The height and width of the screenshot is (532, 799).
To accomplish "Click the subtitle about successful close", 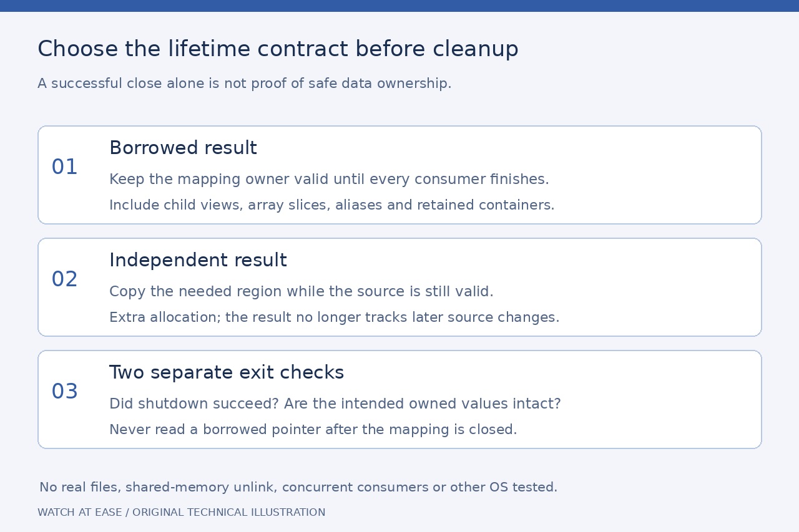I will pos(244,84).
